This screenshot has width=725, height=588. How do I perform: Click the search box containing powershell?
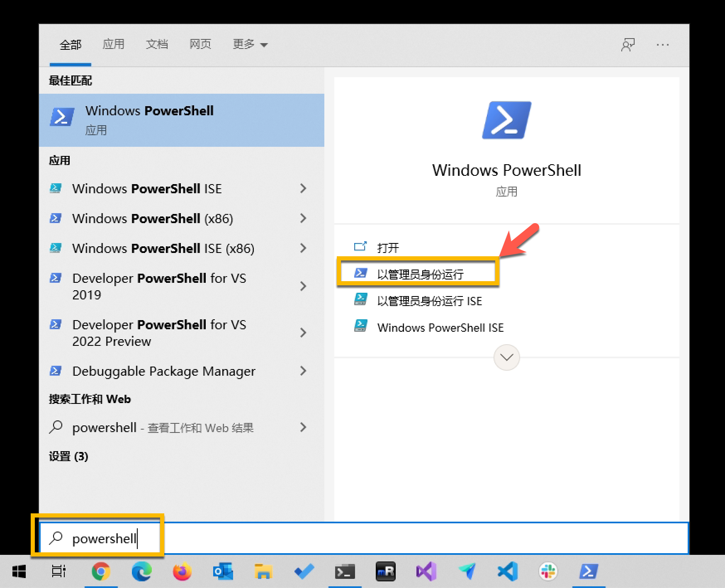tap(364, 538)
